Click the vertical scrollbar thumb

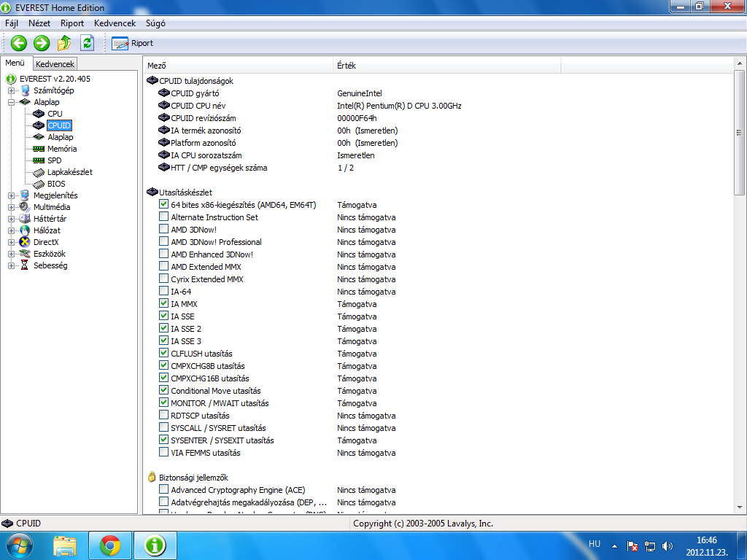[x=740, y=133]
